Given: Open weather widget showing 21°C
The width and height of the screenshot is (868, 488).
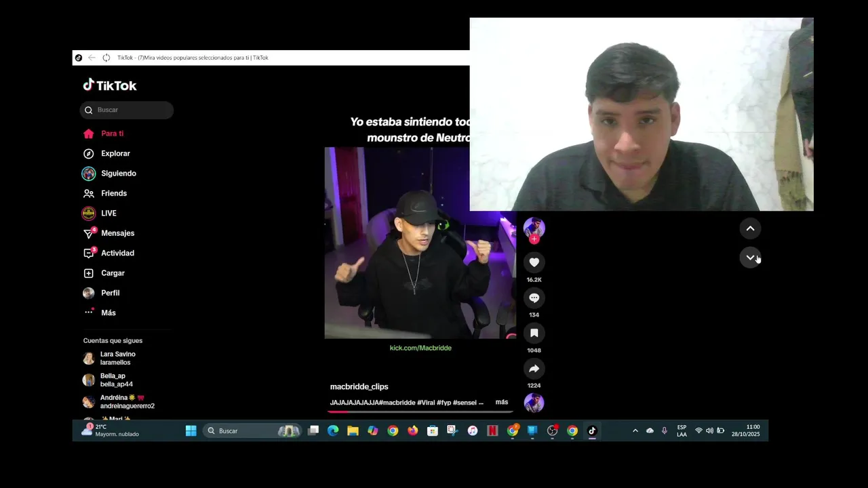Looking at the screenshot, I should tap(112, 430).
